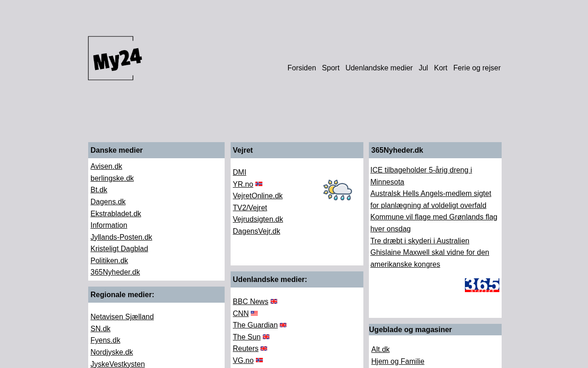Open Alt.dk magazine link
Image resolution: width=588 pixels, height=368 pixels.
point(380,349)
